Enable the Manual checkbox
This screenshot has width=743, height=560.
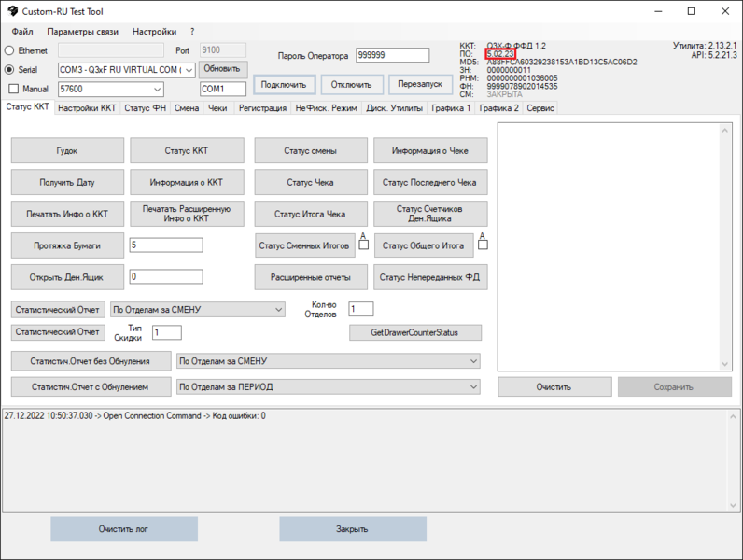click(13, 90)
